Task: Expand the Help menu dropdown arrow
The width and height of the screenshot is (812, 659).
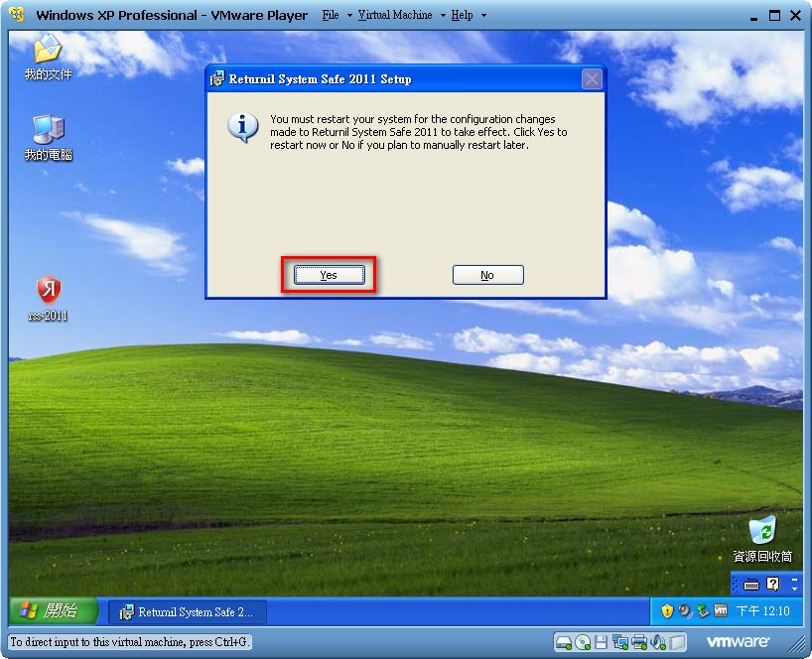Action: 483,16
